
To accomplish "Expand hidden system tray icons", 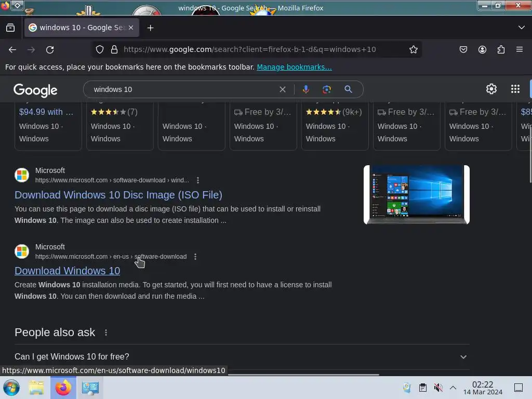I will 453,388.
